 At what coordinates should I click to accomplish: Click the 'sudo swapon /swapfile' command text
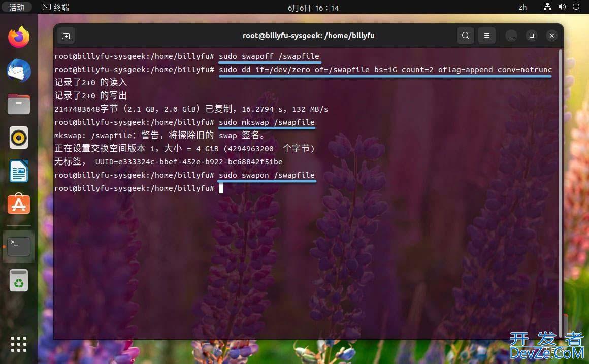click(267, 175)
